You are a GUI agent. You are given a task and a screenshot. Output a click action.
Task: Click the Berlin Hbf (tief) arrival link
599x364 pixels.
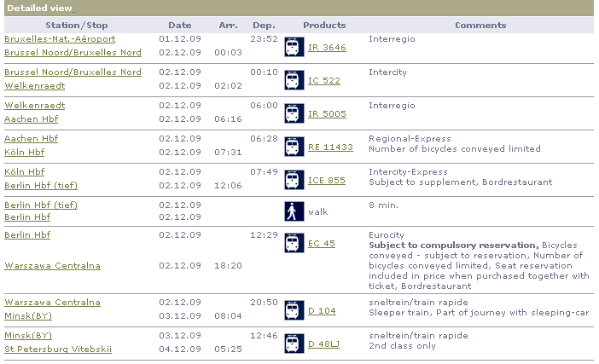pos(41,185)
